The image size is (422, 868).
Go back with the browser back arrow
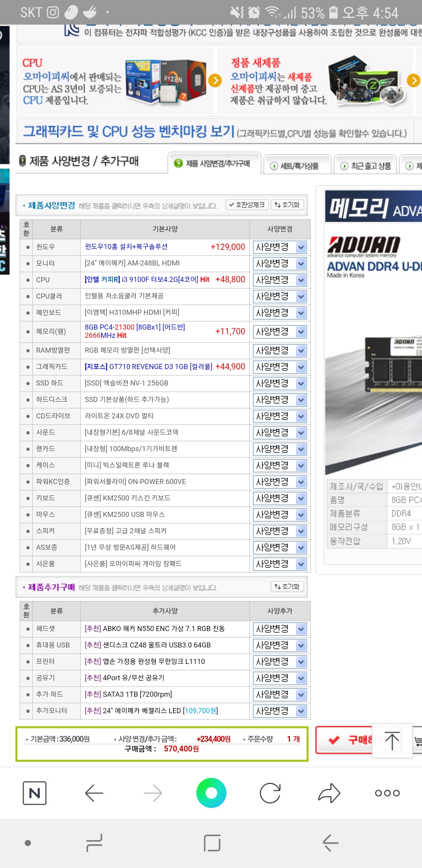tap(94, 793)
